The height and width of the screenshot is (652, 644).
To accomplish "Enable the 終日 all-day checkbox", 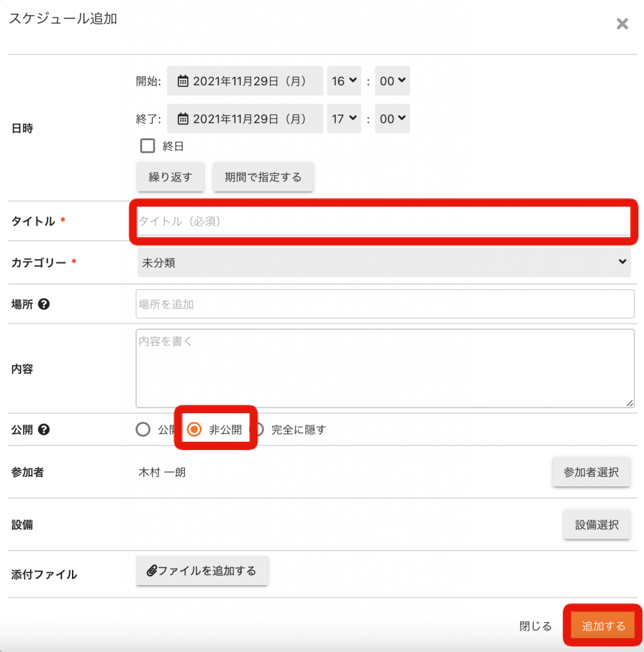I will coord(147,145).
